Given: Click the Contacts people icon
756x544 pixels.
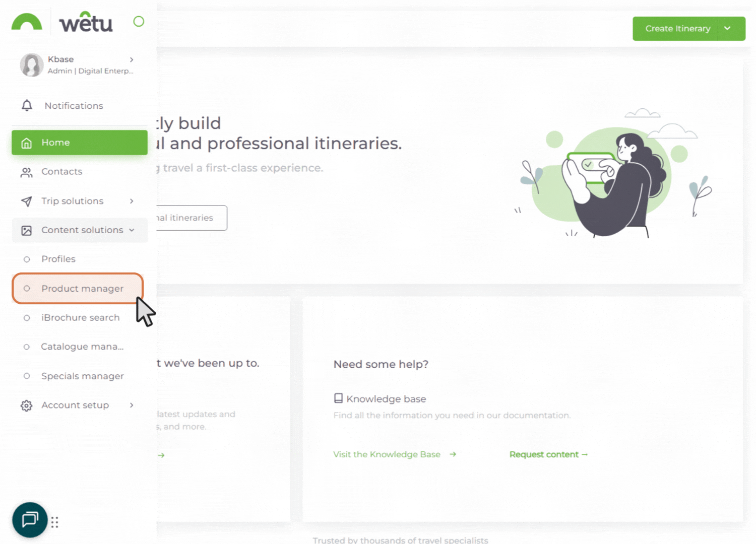Looking at the screenshot, I should pos(27,172).
